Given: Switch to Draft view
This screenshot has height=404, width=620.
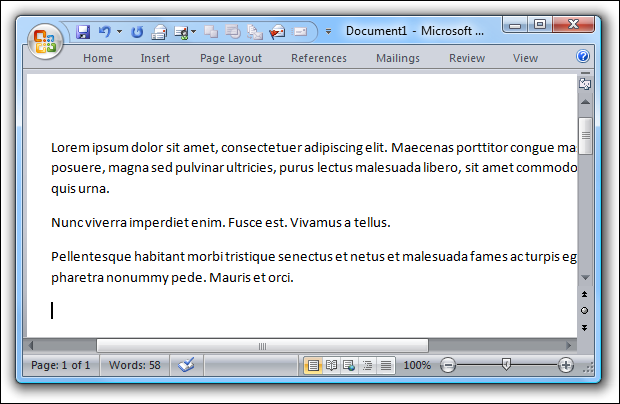Looking at the screenshot, I should 386,365.
